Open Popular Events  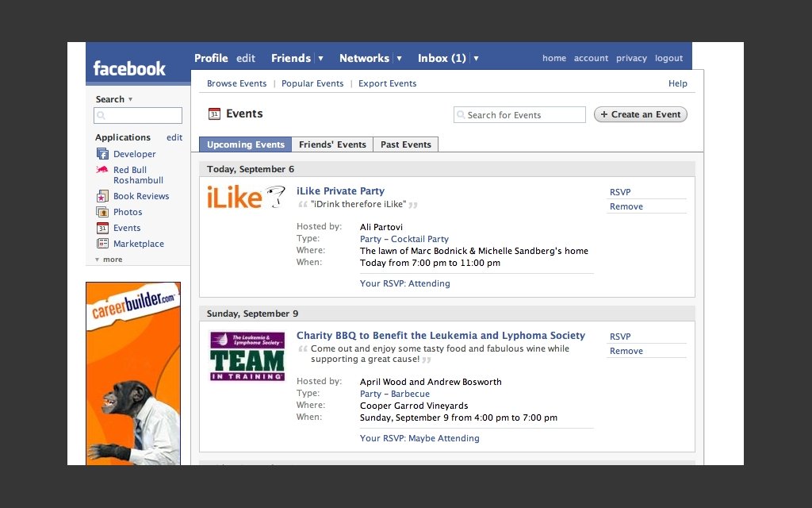312,83
